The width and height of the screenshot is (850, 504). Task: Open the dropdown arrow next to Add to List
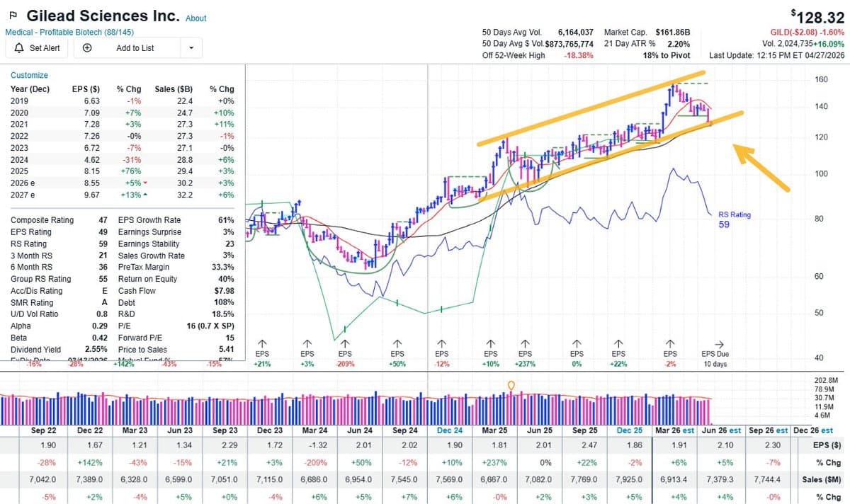(x=191, y=48)
